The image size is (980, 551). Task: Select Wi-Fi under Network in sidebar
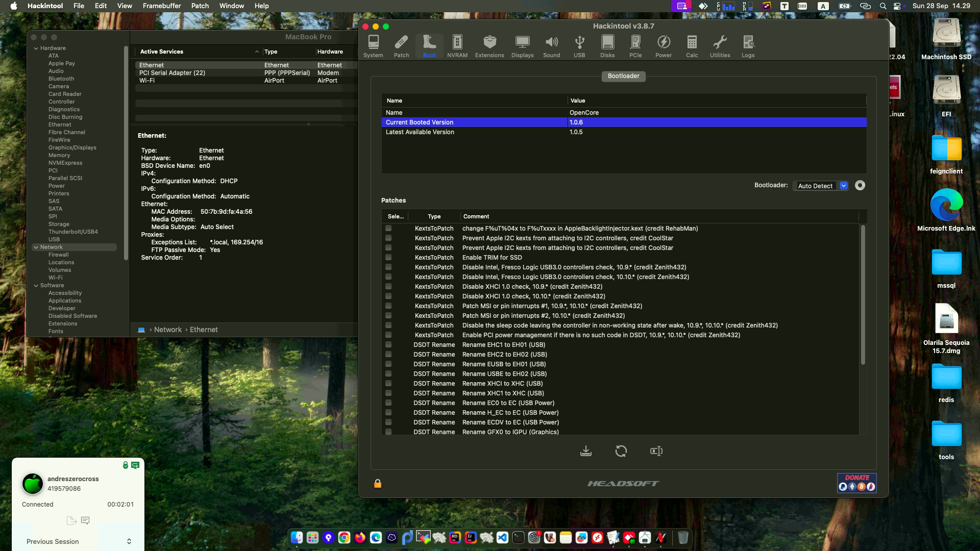55,278
